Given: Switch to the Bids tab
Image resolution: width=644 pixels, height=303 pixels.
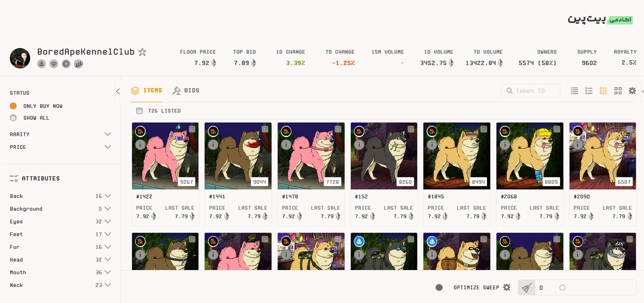Looking at the screenshot, I should click(186, 90).
